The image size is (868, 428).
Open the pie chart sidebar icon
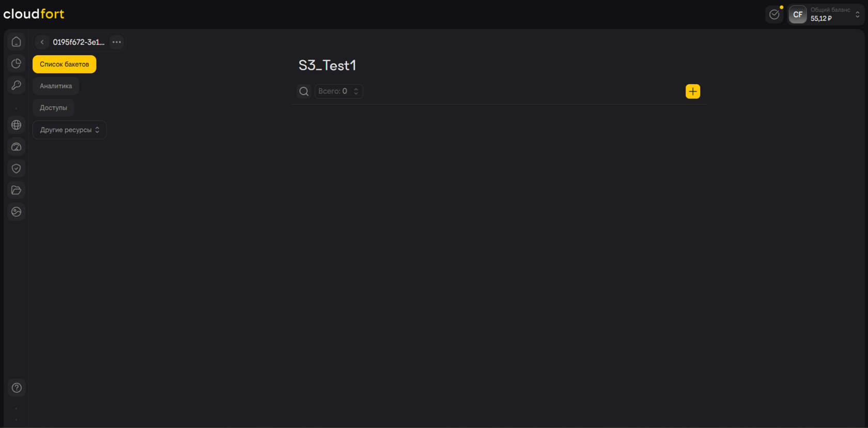pyautogui.click(x=17, y=64)
